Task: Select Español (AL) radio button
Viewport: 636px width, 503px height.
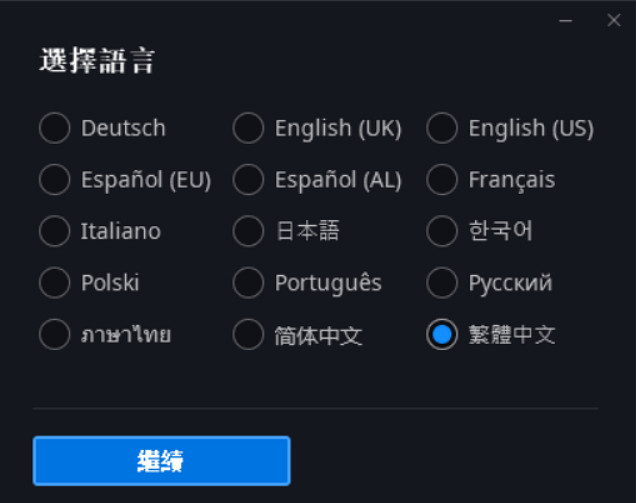Action: (x=248, y=180)
